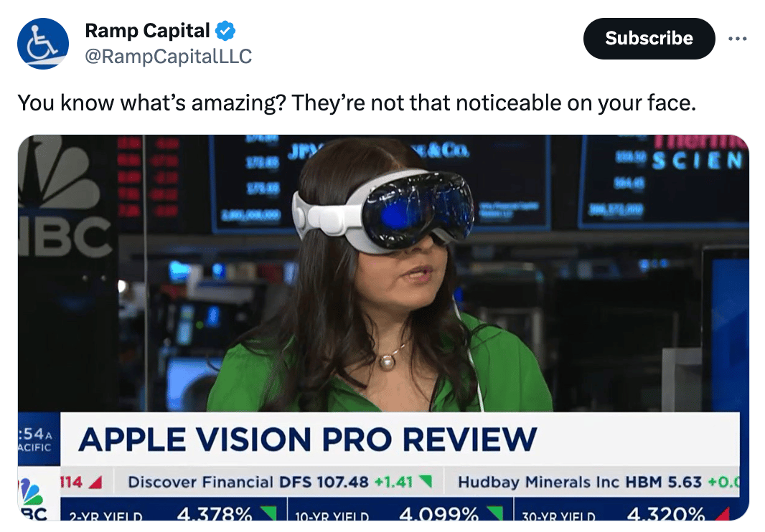Click the 10-YR YIELD 4.099% box

[400, 510]
